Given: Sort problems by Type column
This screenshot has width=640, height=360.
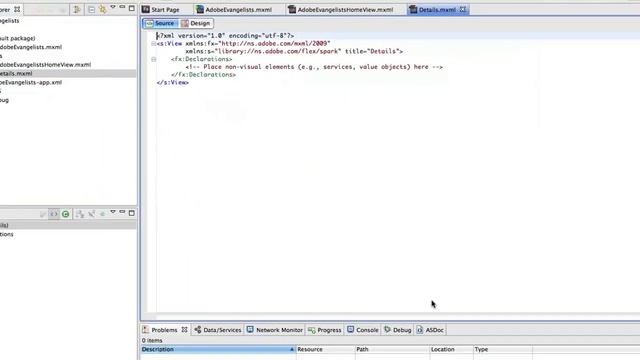Looking at the screenshot, I should pos(502,349).
